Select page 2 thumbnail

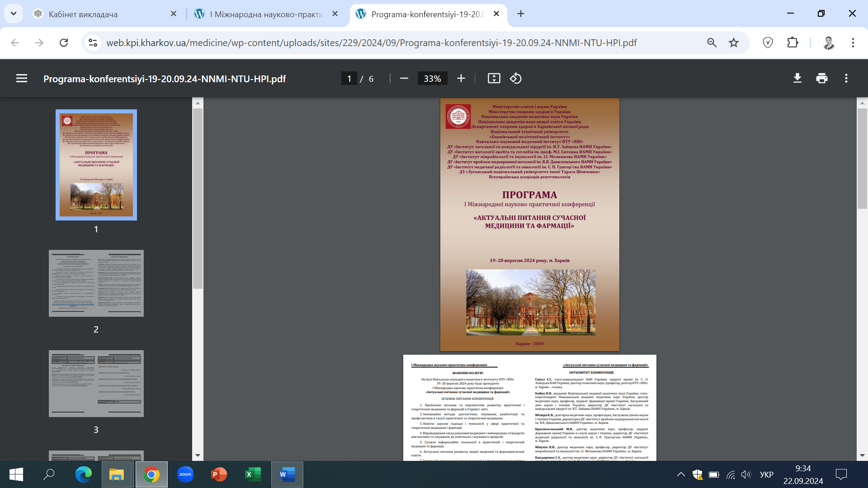pos(96,283)
